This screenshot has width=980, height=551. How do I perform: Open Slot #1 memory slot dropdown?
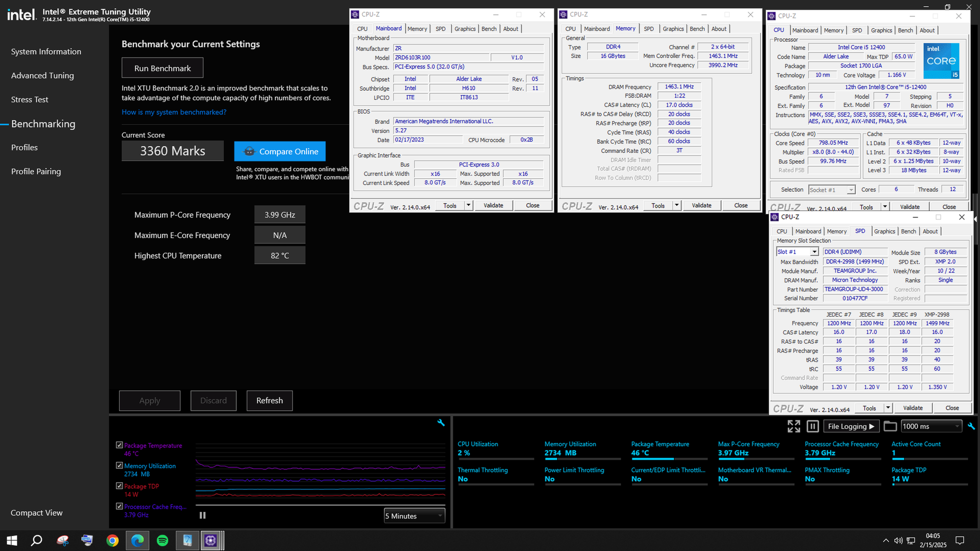797,252
